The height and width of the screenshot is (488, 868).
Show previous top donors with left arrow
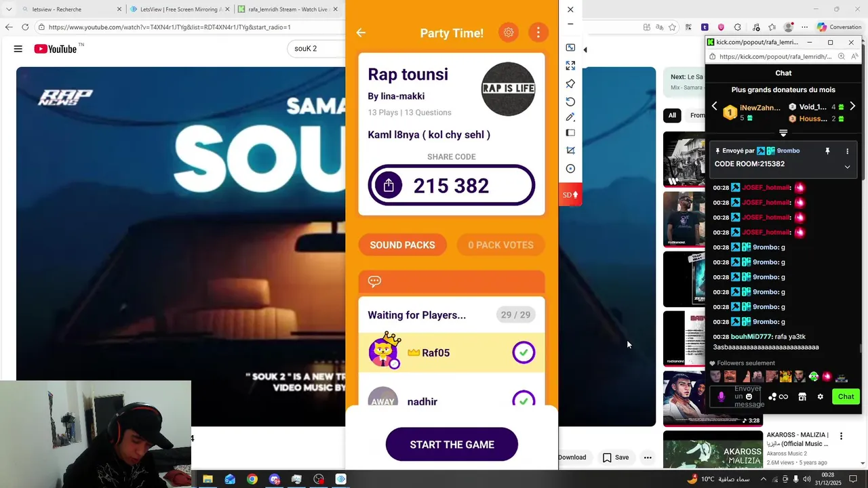pyautogui.click(x=714, y=106)
